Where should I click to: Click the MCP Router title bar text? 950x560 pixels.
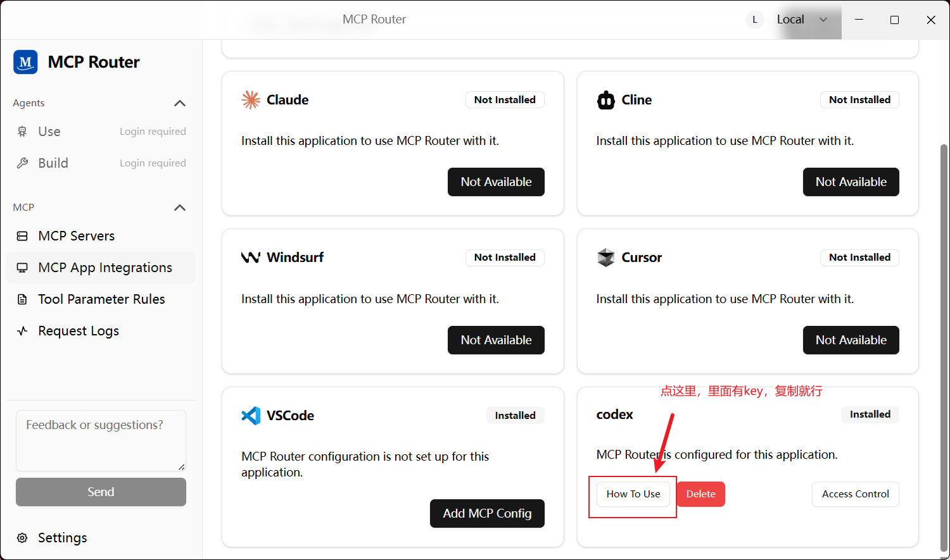click(x=374, y=20)
